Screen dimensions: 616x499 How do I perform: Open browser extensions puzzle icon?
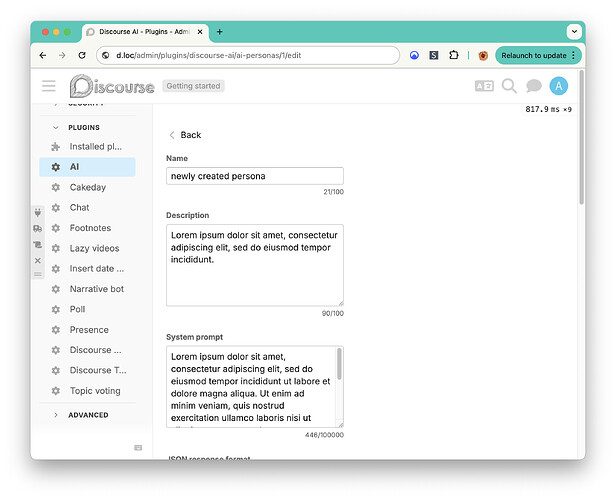point(454,55)
